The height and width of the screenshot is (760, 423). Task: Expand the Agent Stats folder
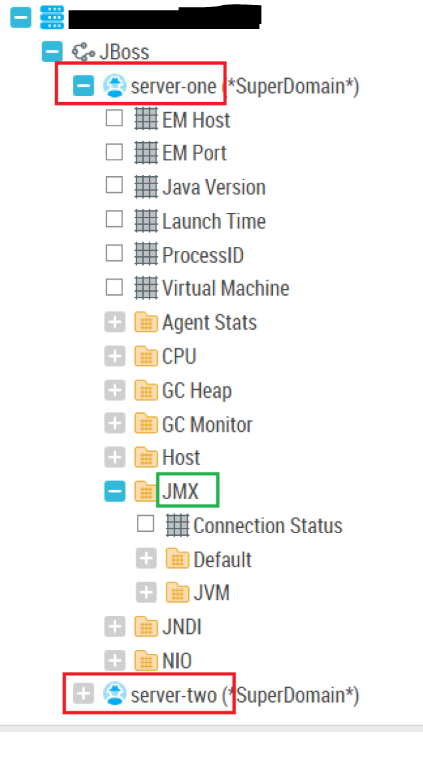[115, 322]
